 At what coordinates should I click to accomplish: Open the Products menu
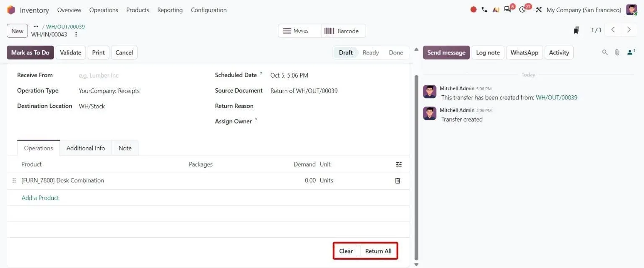[138, 10]
